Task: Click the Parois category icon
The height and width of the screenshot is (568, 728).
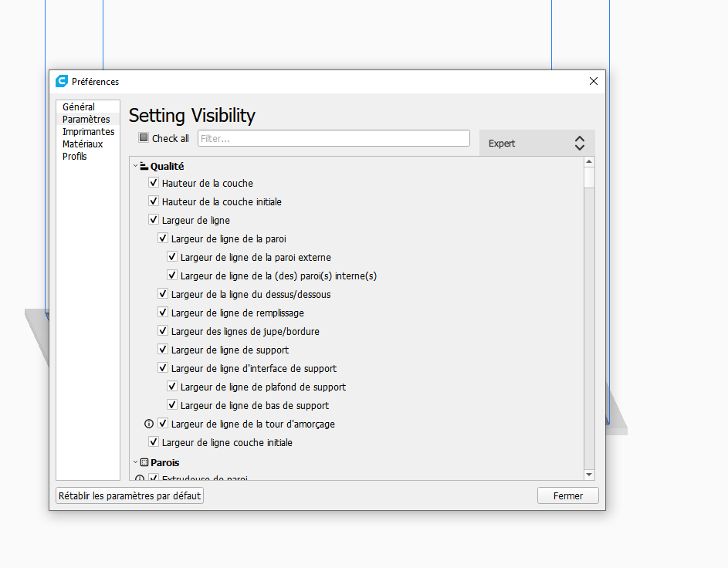Action: [144, 462]
